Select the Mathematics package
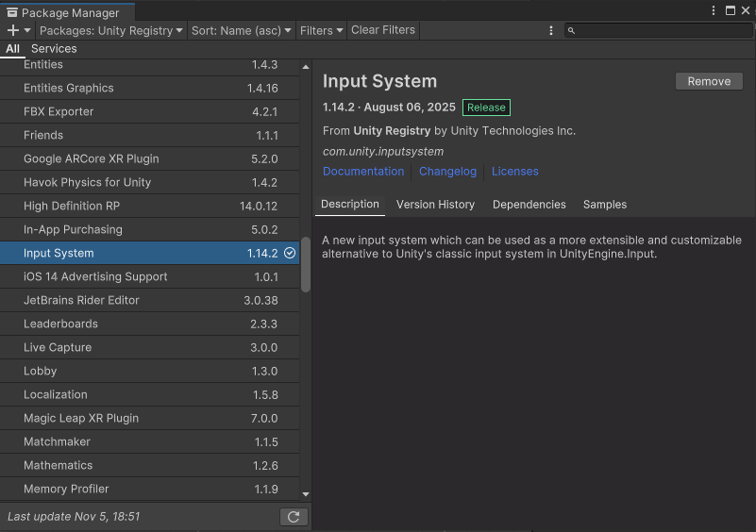 pyautogui.click(x=149, y=466)
